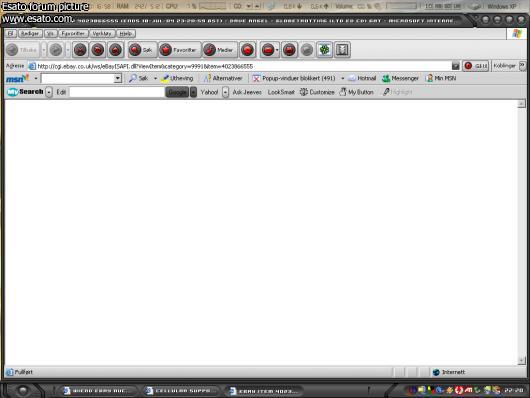The width and height of the screenshot is (530, 398).
Task: Click the Gå til go button
Action: 476,66
